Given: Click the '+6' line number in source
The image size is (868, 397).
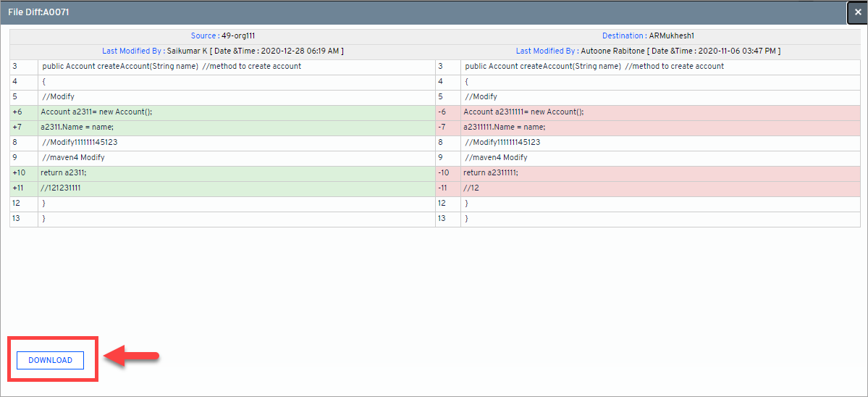Looking at the screenshot, I should tap(17, 112).
